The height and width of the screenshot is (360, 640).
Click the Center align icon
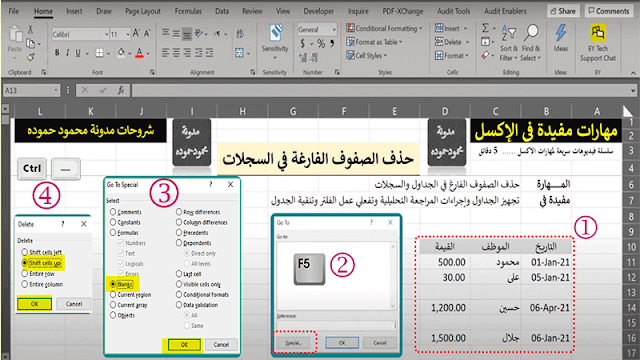[x=176, y=53]
